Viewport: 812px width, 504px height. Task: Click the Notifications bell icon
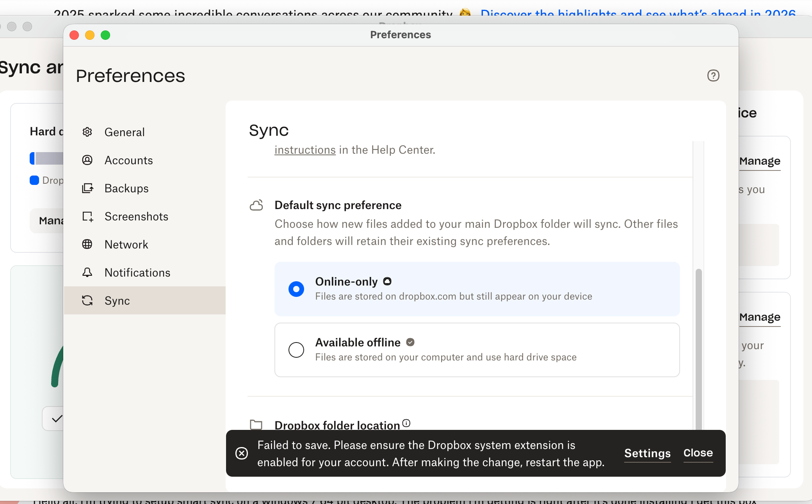87,272
